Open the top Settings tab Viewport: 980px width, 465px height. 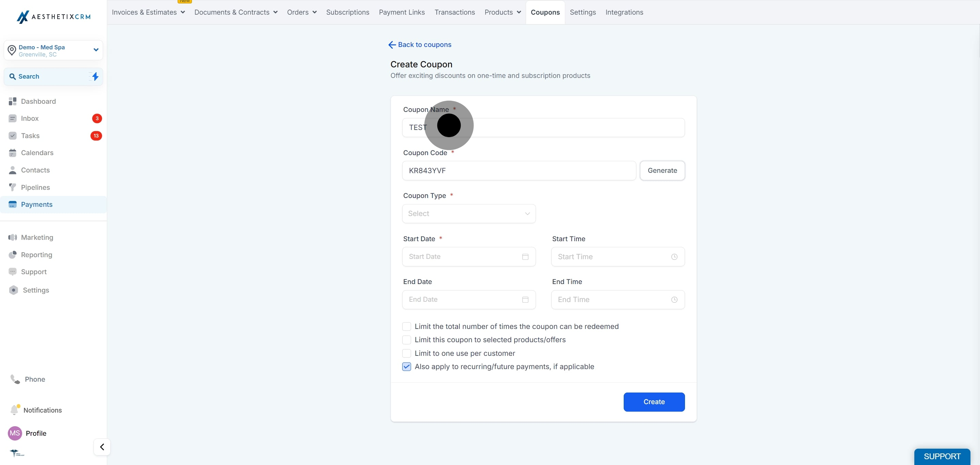583,12
